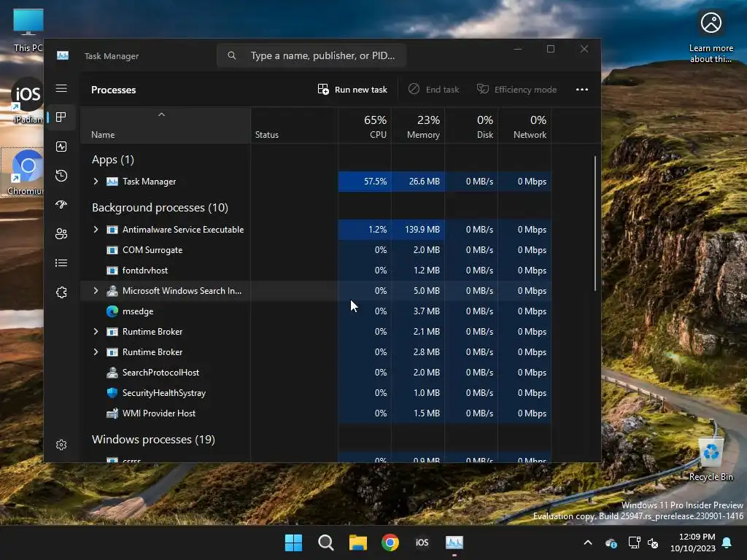The image size is (747, 560).
Task: Open the Performance page icon in sidebar
Action: click(x=61, y=147)
